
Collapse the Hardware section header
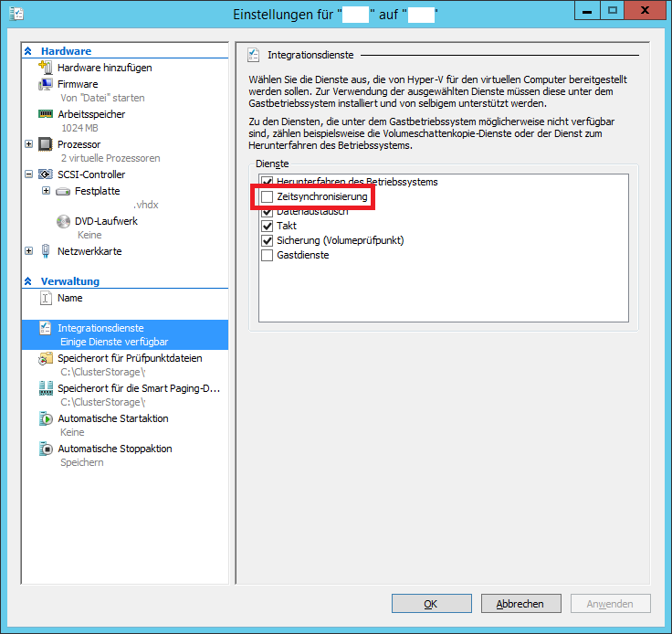coord(28,52)
